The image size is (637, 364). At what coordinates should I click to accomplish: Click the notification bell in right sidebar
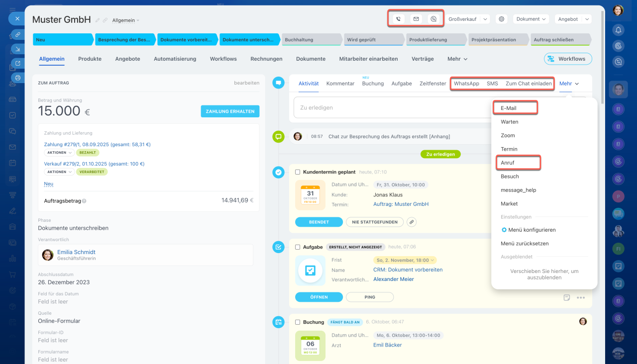pyautogui.click(x=618, y=30)
